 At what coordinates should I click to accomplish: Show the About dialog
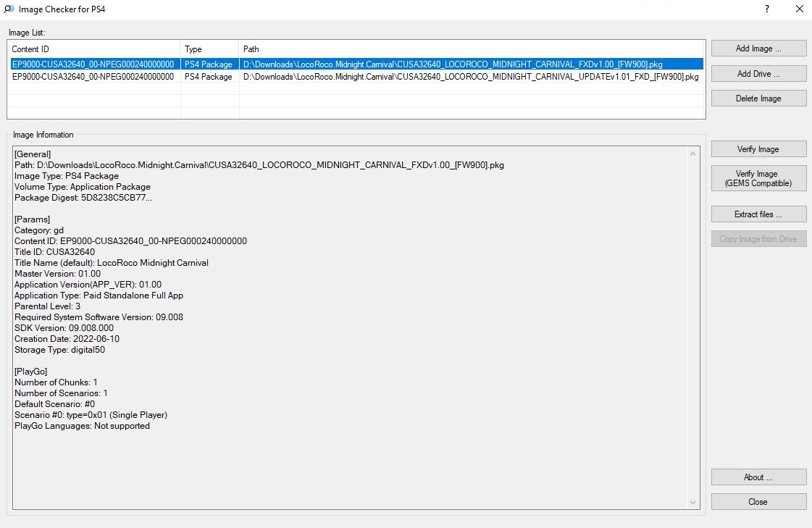point(758,477)
